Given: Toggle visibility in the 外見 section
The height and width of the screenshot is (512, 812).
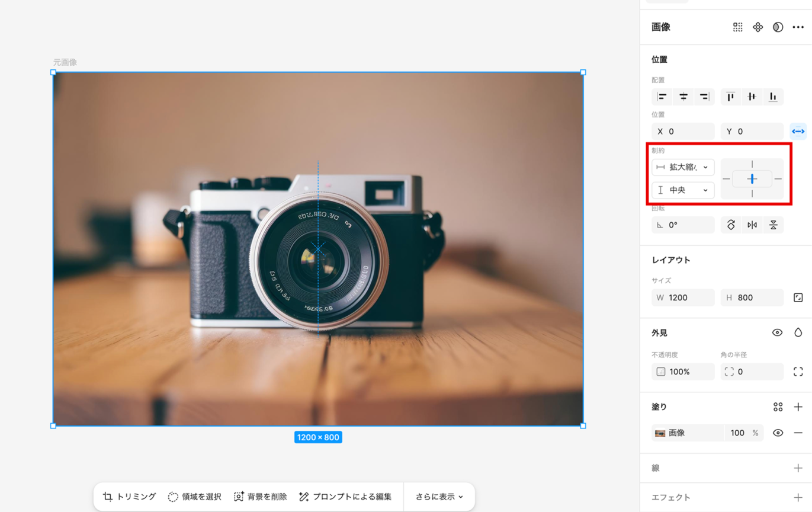Looking at the screenshot, I should click(x=777, y=333).
